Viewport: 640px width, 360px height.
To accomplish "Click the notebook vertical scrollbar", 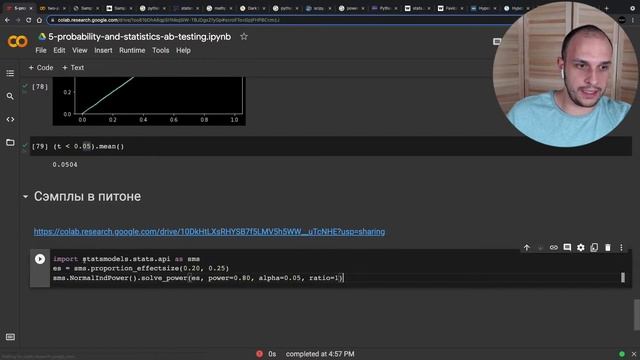I will [x=636, y=314].
